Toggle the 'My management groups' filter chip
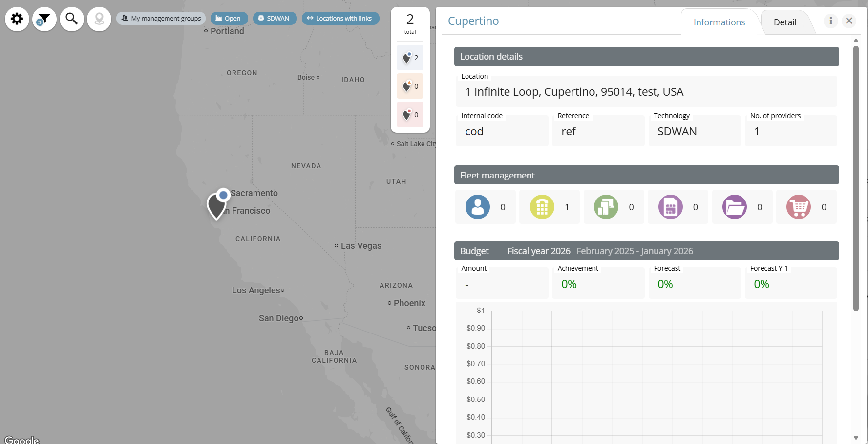Viewport: 868px width, 444px height. coord(161,19)
